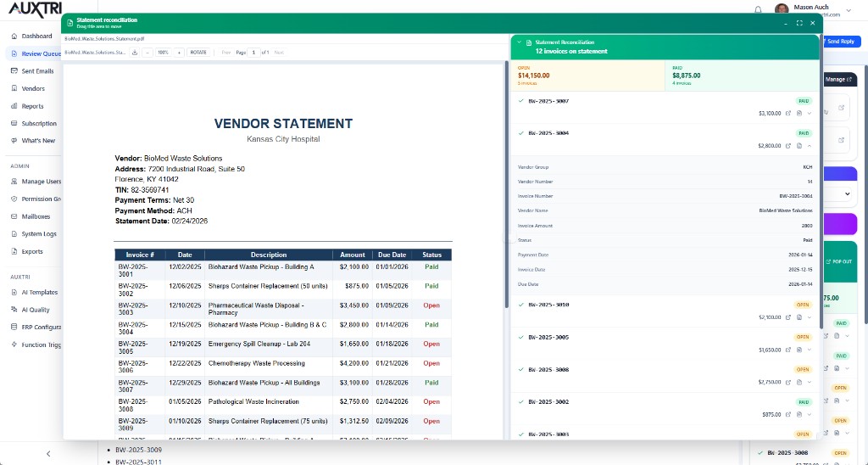This screenshot has height=465, width=868.
Task: Click the Manage button in background panel
Action: point(838,79)
